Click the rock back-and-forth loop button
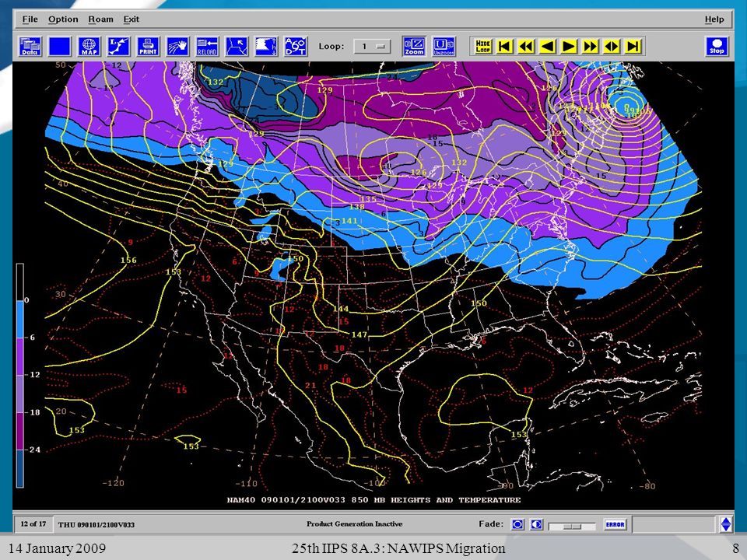Image resolution: width=747 pixels, height=560 pixels. [612, 46]
